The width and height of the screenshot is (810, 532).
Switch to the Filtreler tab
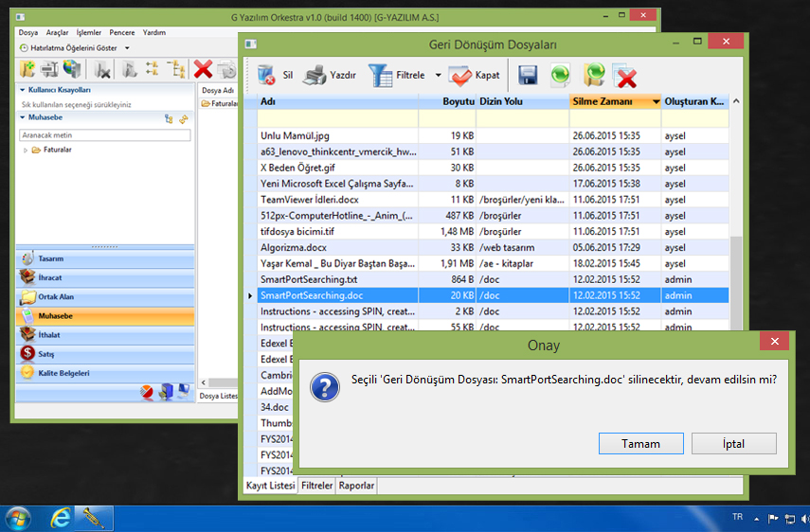[x=316, y=486]
